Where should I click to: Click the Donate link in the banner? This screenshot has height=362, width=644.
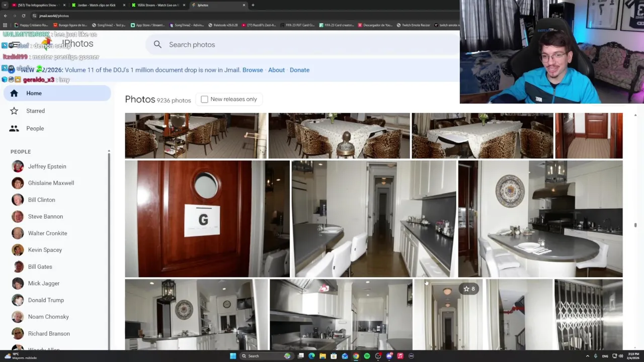pyautogui.click(x=299, y=70)
